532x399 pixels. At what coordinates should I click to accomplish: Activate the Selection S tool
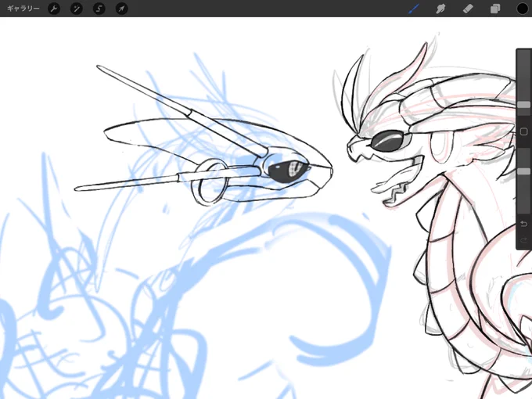99,9
